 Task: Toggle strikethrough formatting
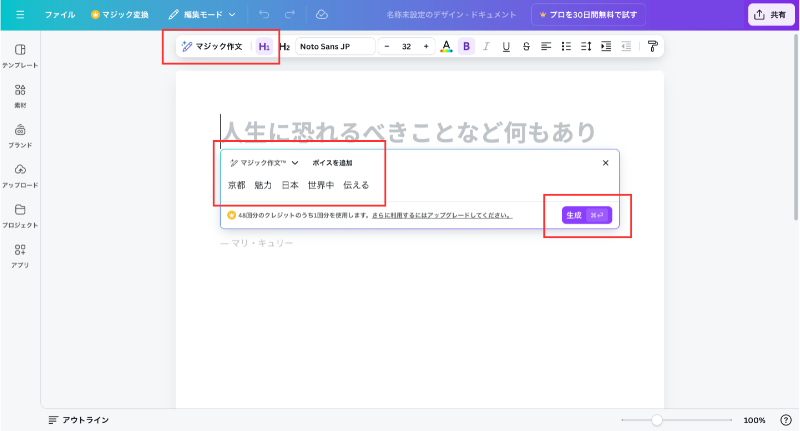(x=526, y=46)
